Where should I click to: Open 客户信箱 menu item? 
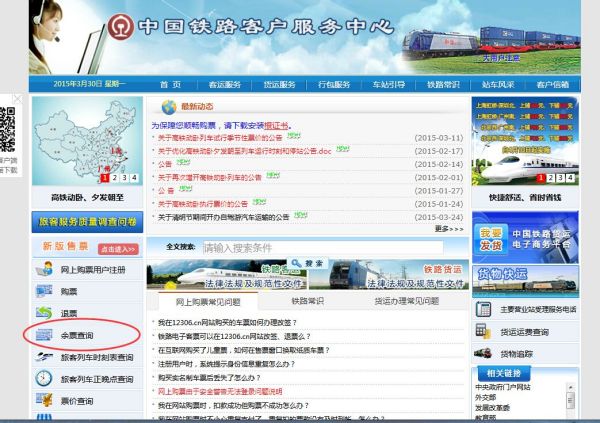click(553, 85)
